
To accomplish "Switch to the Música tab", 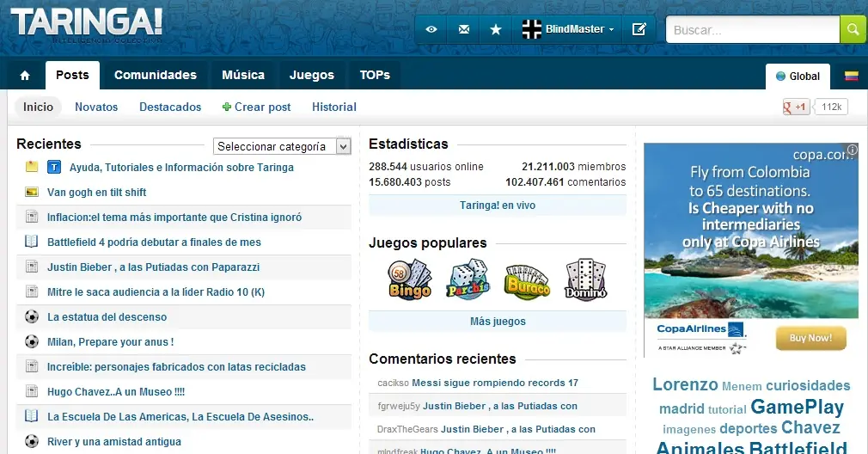I will pyautogui.click(x=243, y=75).
